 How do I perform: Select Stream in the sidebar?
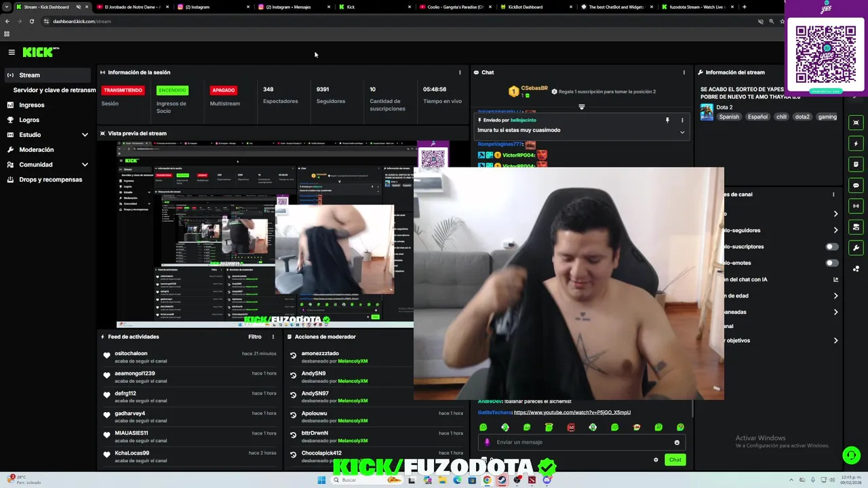click(x=47, y=75)
